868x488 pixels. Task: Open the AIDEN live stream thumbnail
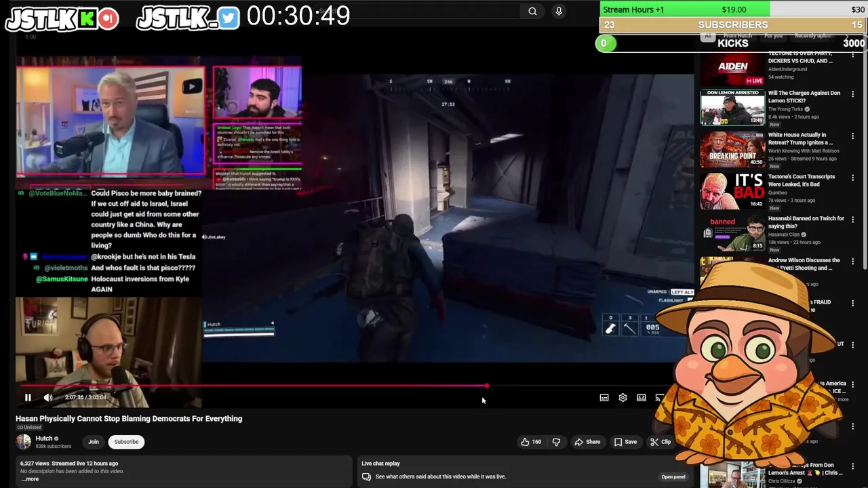pyautogui.click(x=732, y=68)
